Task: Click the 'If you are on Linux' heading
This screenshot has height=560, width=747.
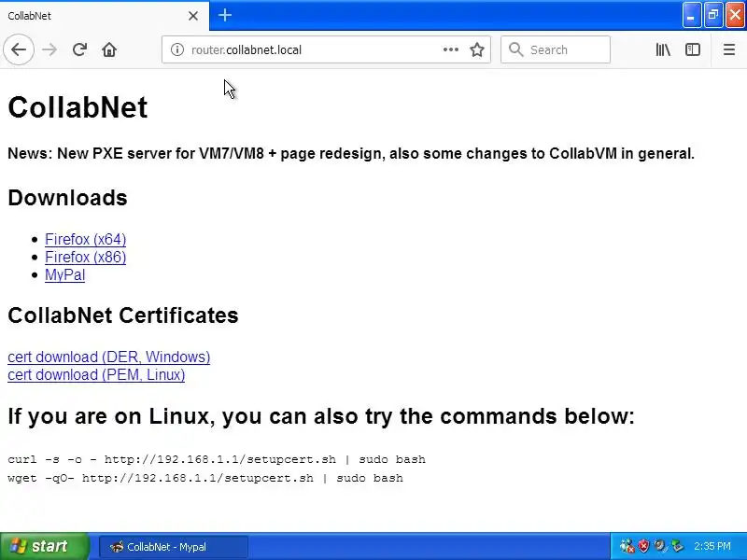Action: click(x=321, y=416)
